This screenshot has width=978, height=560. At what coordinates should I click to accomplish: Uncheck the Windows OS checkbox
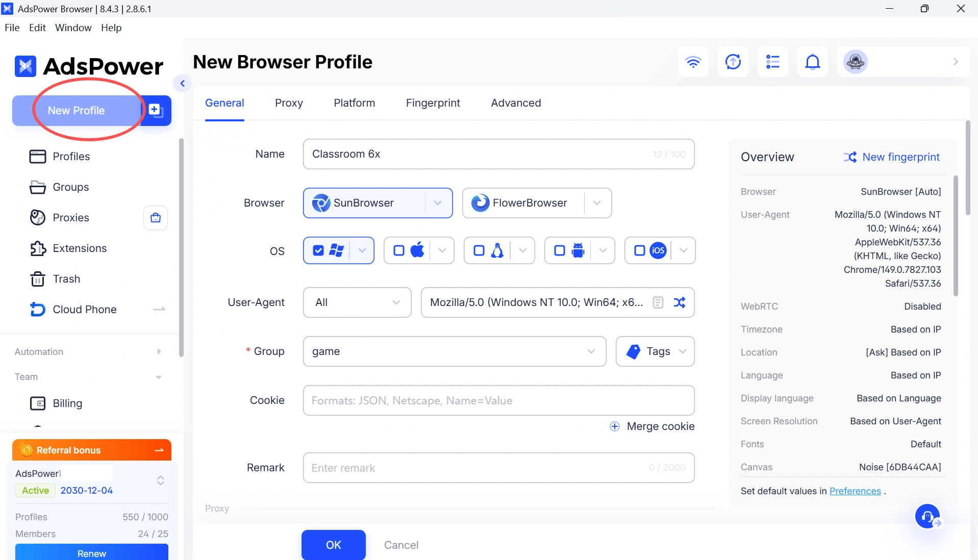(318, 250)
